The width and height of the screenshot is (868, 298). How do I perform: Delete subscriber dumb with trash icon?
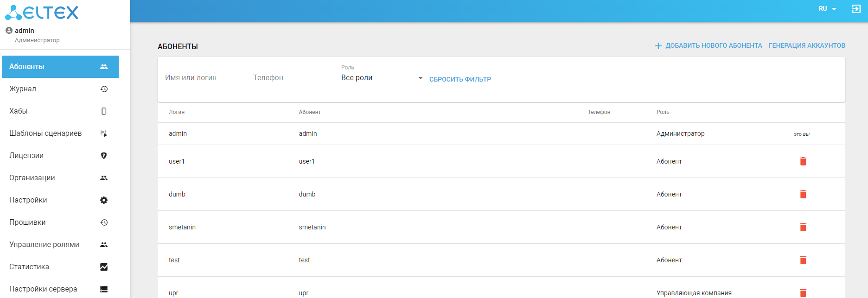(x=803, y=194)
